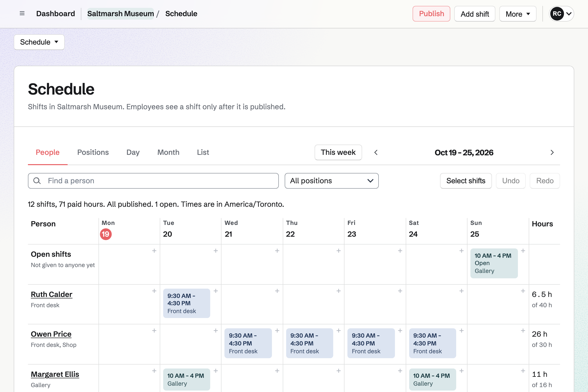Image resolution: width=588 pixels, height=392 pixels.
Task: Open the Dashboard link
Action: click(x=56, y=13)
